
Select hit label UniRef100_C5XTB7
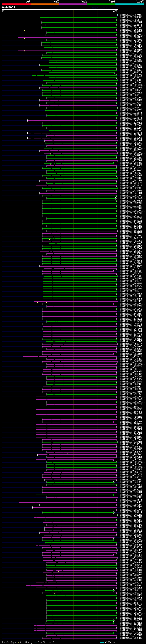pos(131,50)
